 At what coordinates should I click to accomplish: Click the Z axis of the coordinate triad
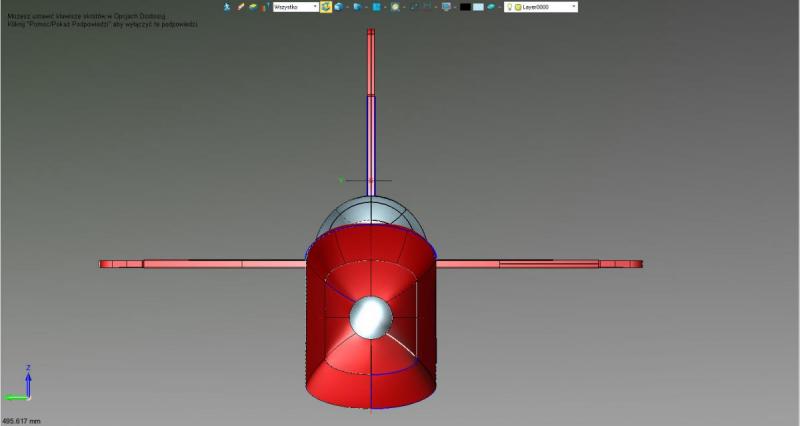[x=28, y=380]
